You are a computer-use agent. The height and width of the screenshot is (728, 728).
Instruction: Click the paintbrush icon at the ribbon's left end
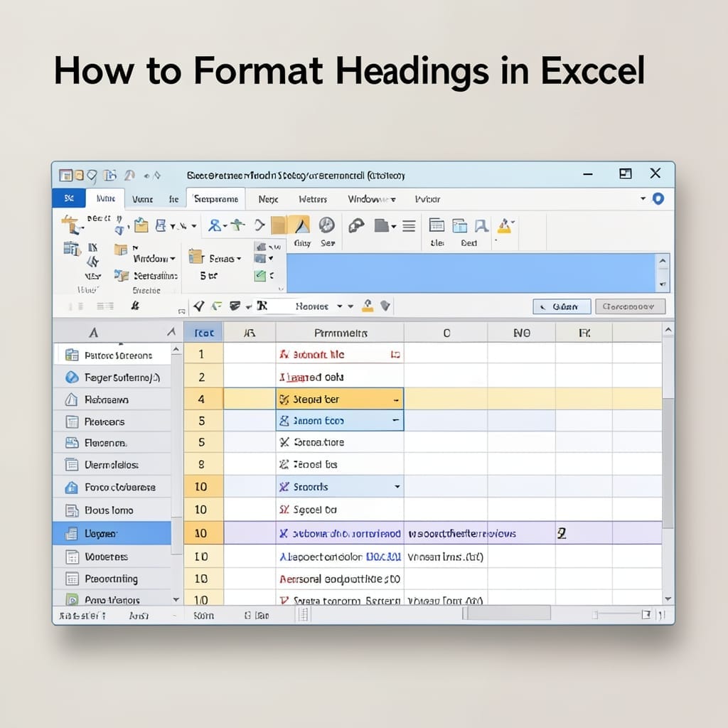71,225
